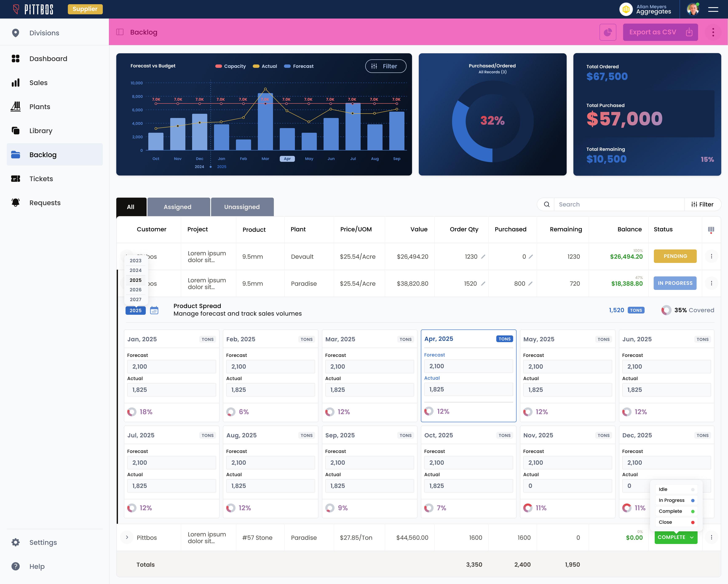The image size is (728, 584).
Task: Select 2026 in the year dropdown list
Action: click(x=135, y=290)
